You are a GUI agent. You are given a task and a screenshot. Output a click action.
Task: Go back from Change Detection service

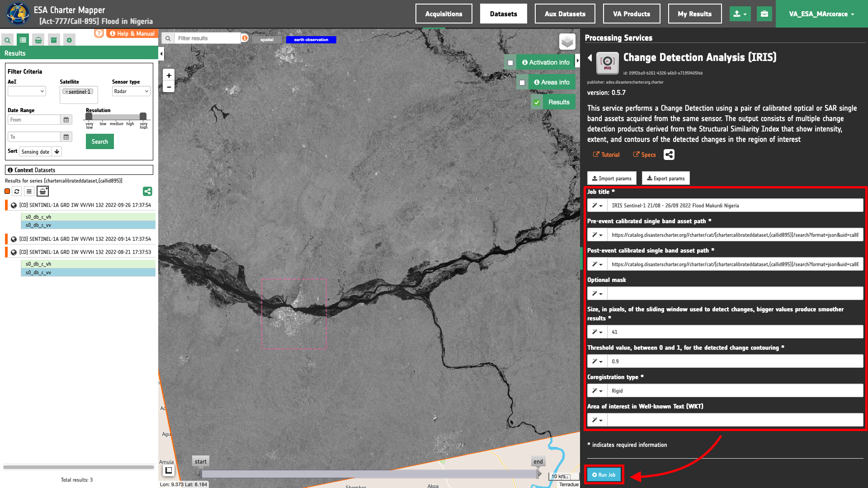coord(590,58)
